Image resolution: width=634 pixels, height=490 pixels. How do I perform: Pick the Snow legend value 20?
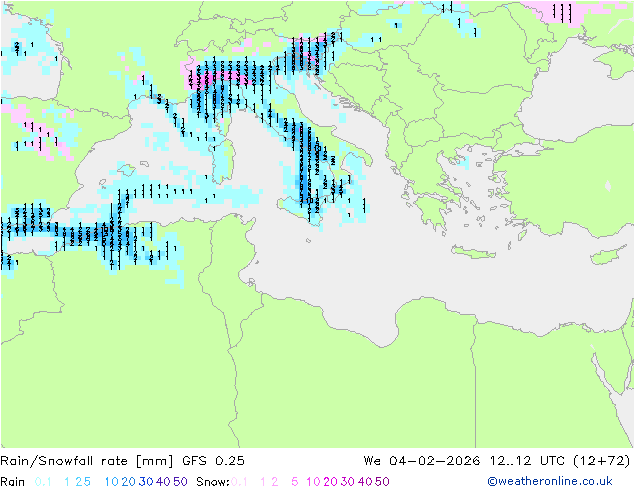(x=330, y=482)
